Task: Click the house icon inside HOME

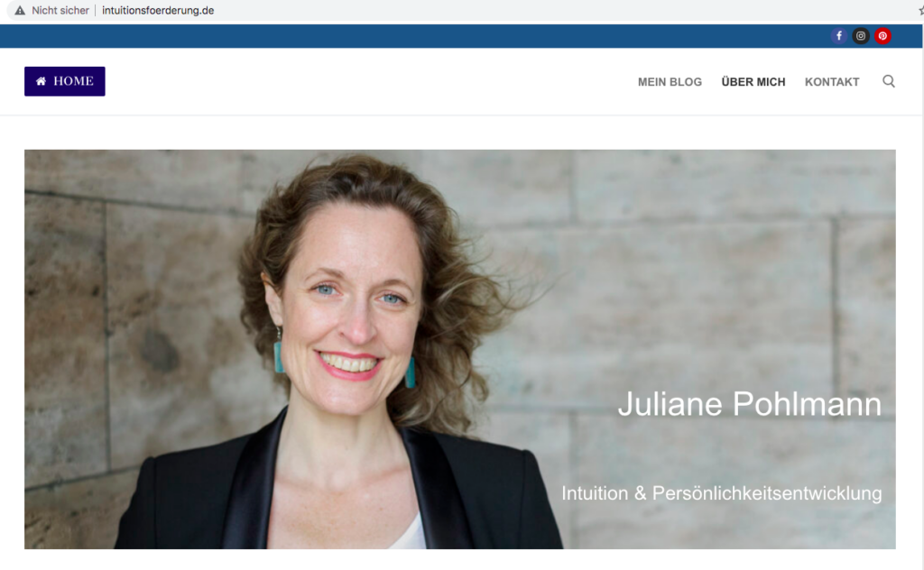Action: click(41, 81)
